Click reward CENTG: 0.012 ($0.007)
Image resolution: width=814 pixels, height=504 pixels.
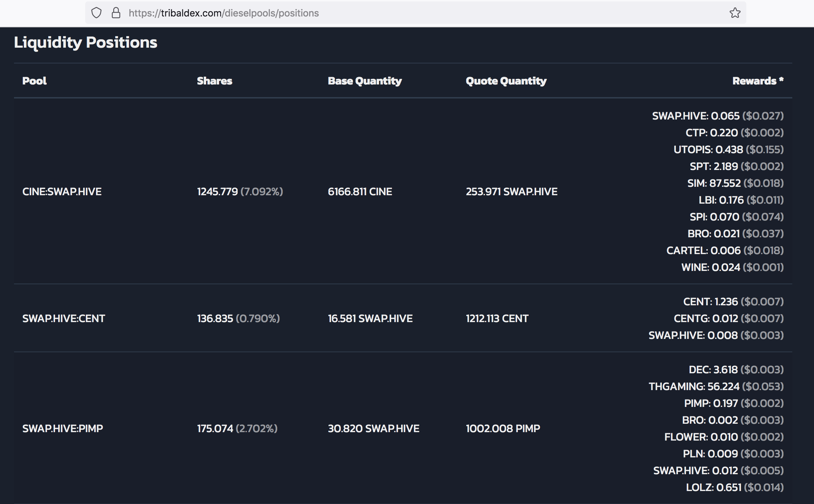pos(729,319)
